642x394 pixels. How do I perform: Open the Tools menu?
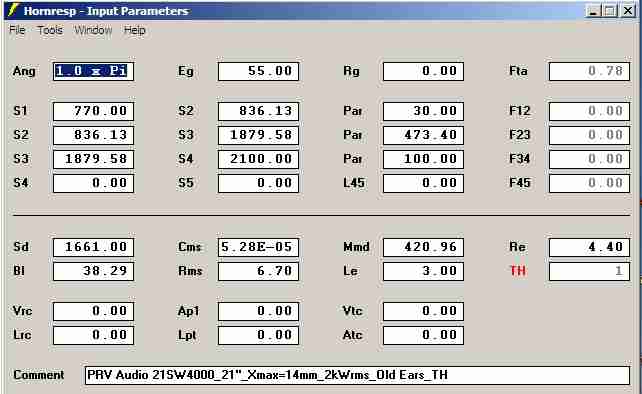(50, 30)
